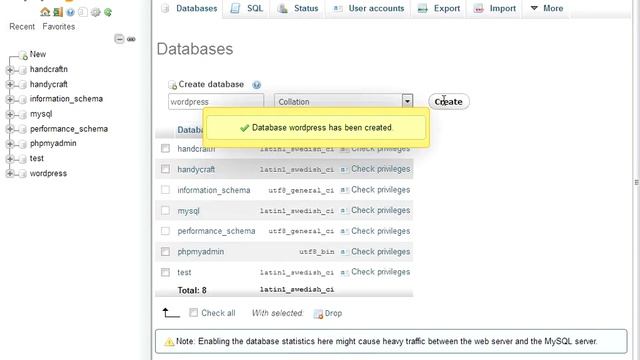
Task: Open the More tab menu
Action: point(547,8)
